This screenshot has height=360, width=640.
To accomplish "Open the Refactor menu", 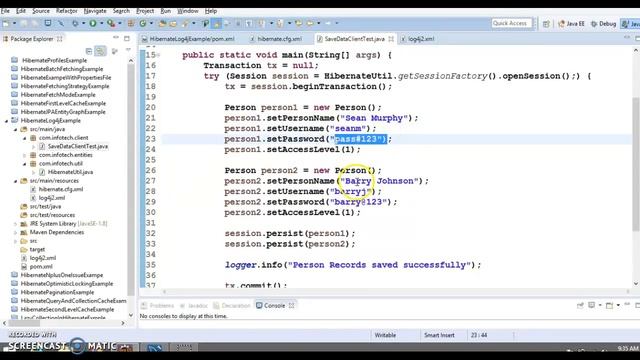I will (x=67, y=11).
